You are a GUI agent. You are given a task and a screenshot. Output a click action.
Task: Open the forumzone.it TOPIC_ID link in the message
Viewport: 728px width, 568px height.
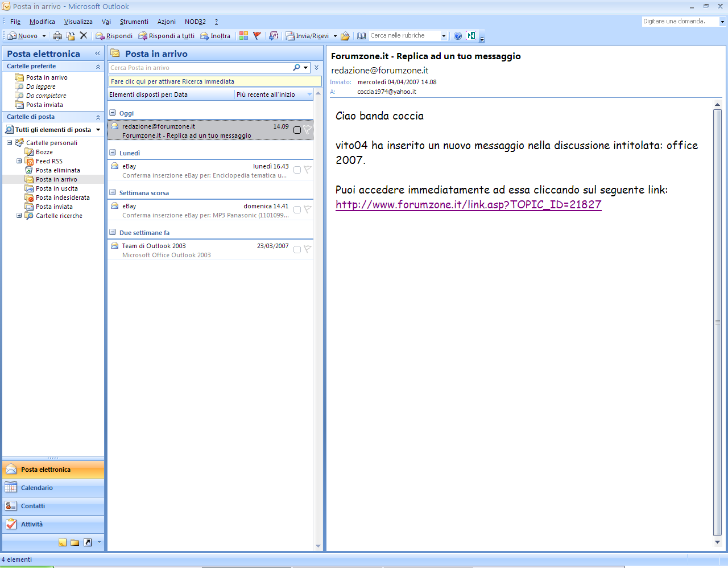[x=468, y=205]
